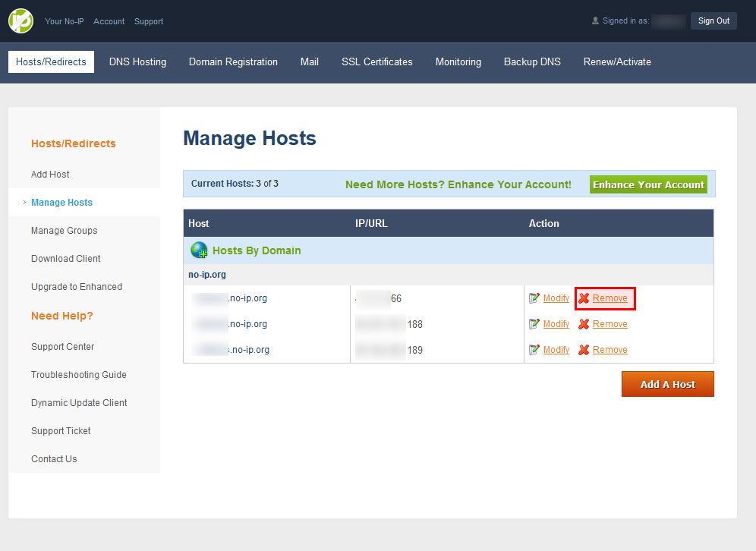This screenshot has height=551, width=756.
Task: Open the Account menu in top bar
Action: pos(109,21)
